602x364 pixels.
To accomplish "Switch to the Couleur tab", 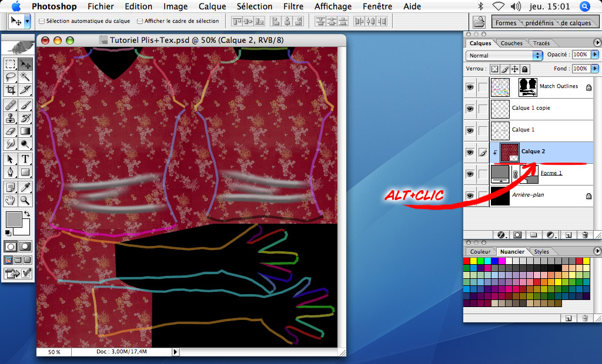I will coord(480,252).
